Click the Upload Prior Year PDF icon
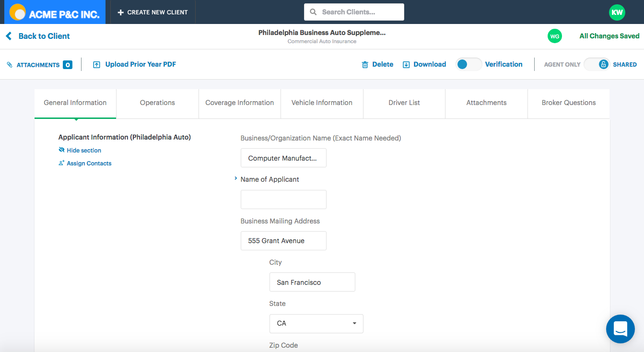The height and width of the screenshot is (352, 644). (x=96, y=65)
